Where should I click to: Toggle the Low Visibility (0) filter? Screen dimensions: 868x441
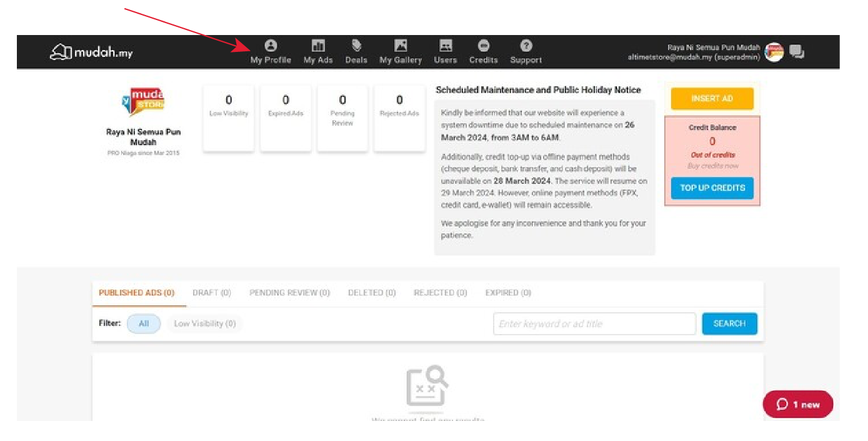205,324
